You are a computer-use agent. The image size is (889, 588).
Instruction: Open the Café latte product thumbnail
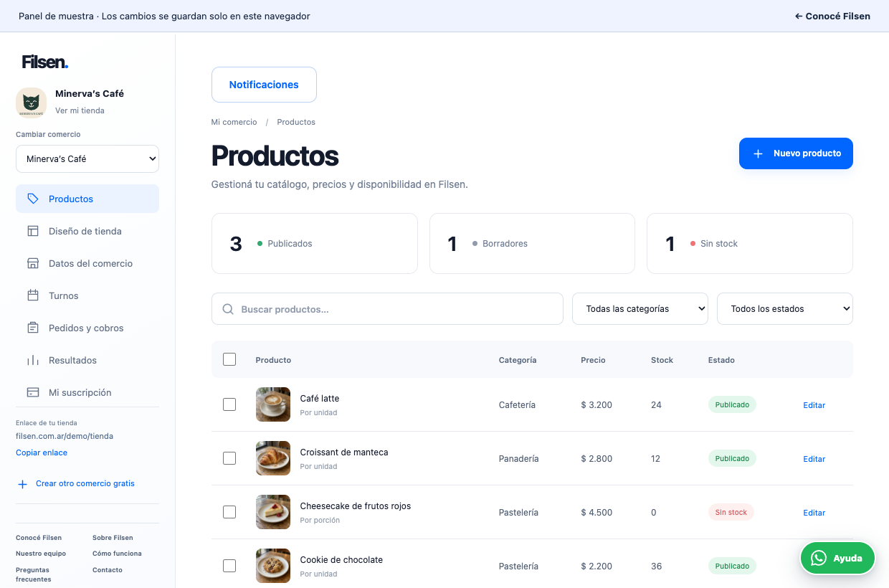(x=273, y=404)
